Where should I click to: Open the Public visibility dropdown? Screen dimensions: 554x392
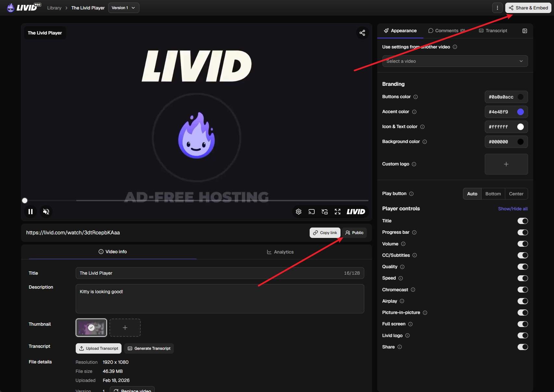coord(354,233)
